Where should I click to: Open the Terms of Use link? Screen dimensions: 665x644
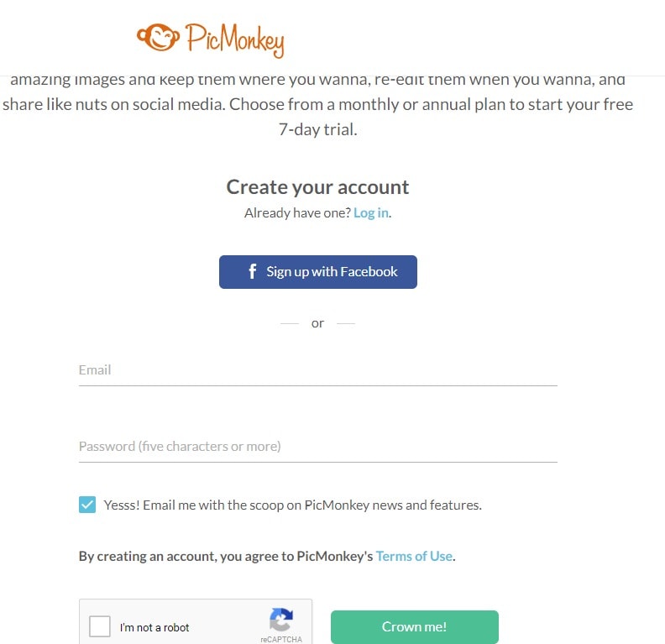click(x=414, y=556)
